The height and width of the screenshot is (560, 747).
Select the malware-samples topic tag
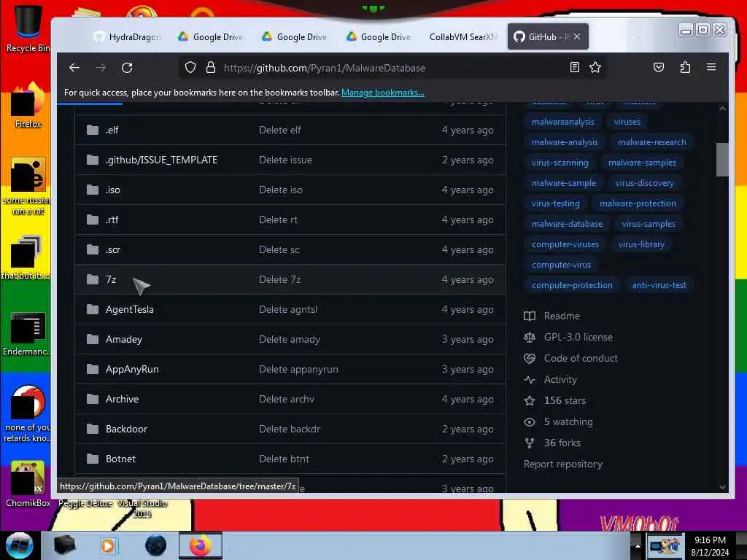642,163
